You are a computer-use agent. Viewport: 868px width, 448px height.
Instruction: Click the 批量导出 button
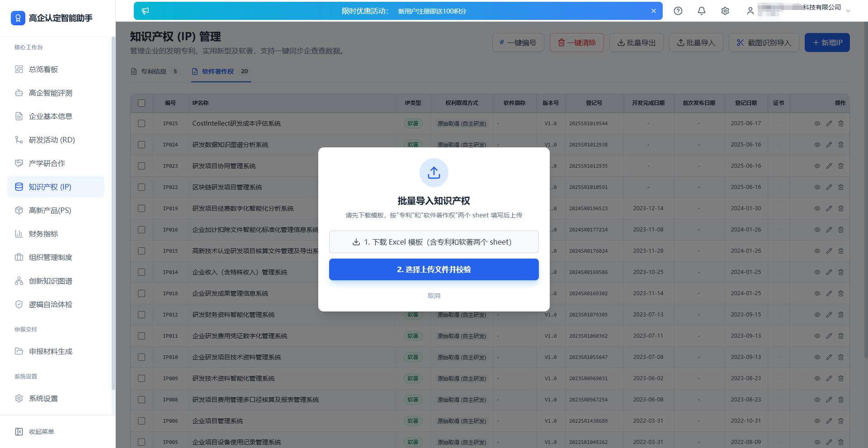pos(637,42)
